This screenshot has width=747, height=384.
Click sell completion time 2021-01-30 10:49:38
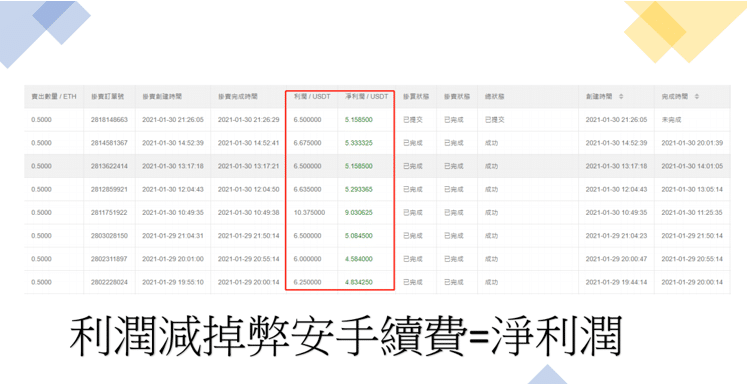pyautogui.click(x=249, y=212)
